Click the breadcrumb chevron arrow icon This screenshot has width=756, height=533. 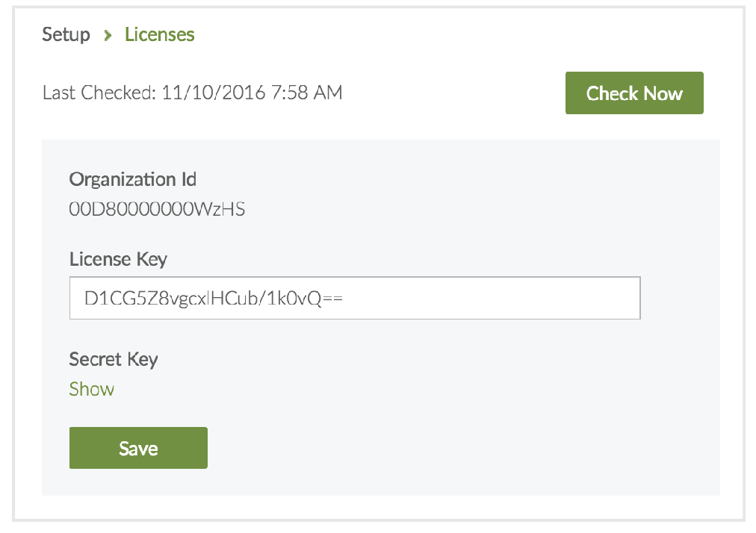tap(108, 35)
